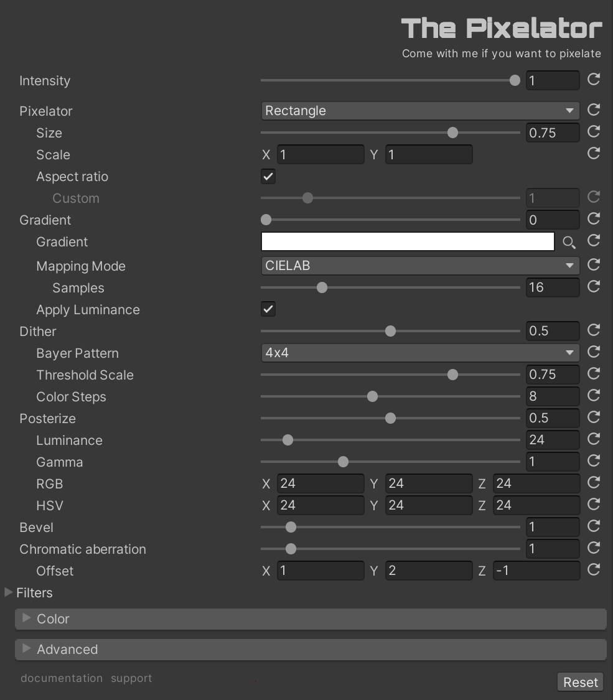Screen dimensions: 613x700
Task: Open the Bayer Pattern 4x4 dropdown
Action: [x=420, y=353]
